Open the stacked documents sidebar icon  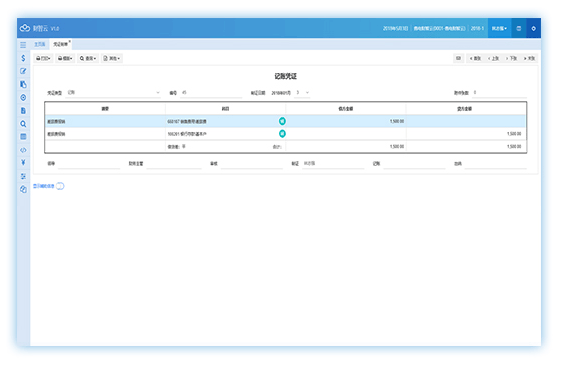coord(23,84)
